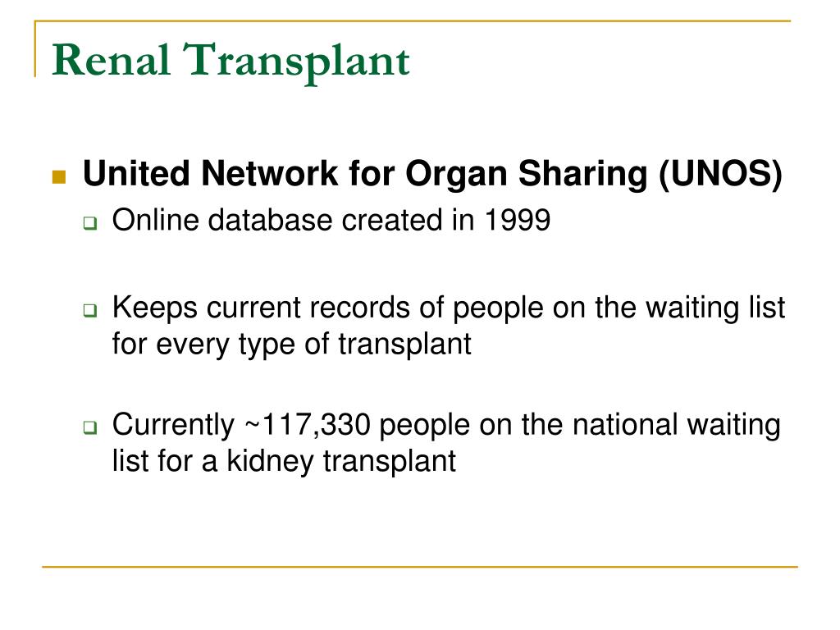The image size is (840, 630).
Task: Click the number '~117,330'
Action: (308, 426)
